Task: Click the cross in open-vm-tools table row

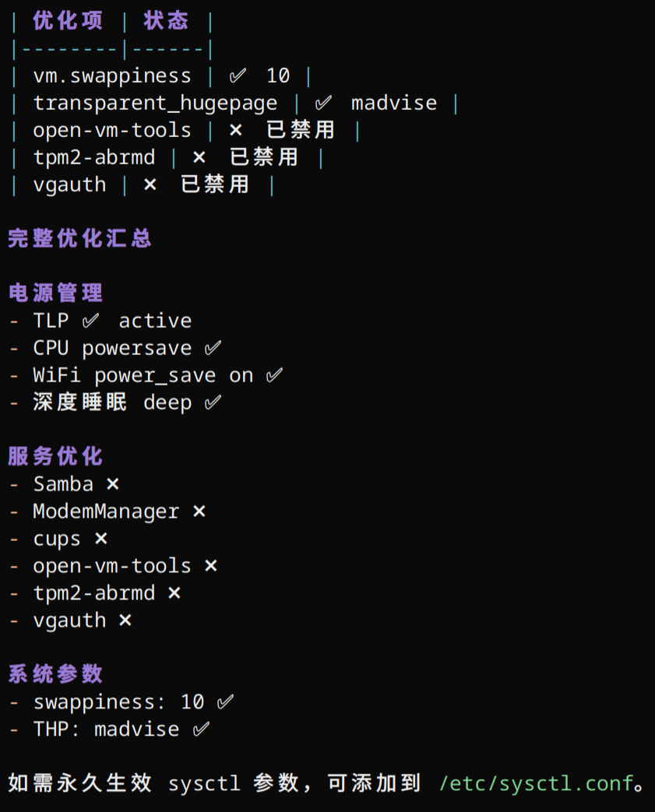Action: 236,130
